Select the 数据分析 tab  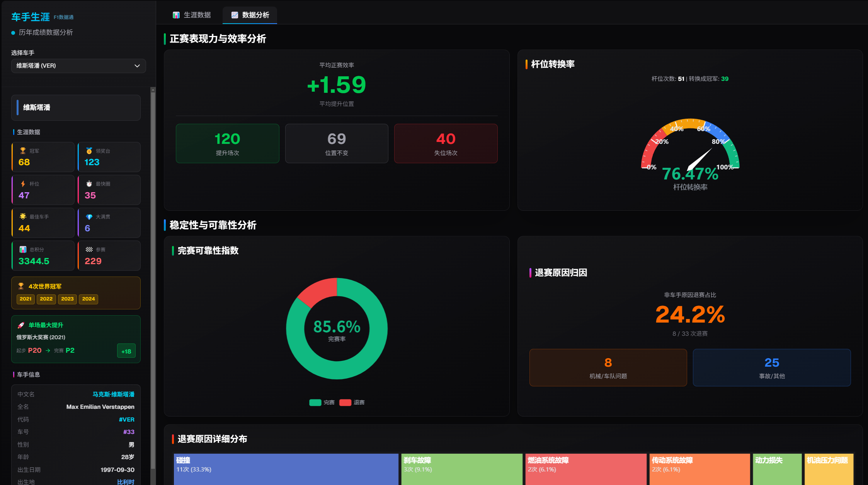(249, 15)
